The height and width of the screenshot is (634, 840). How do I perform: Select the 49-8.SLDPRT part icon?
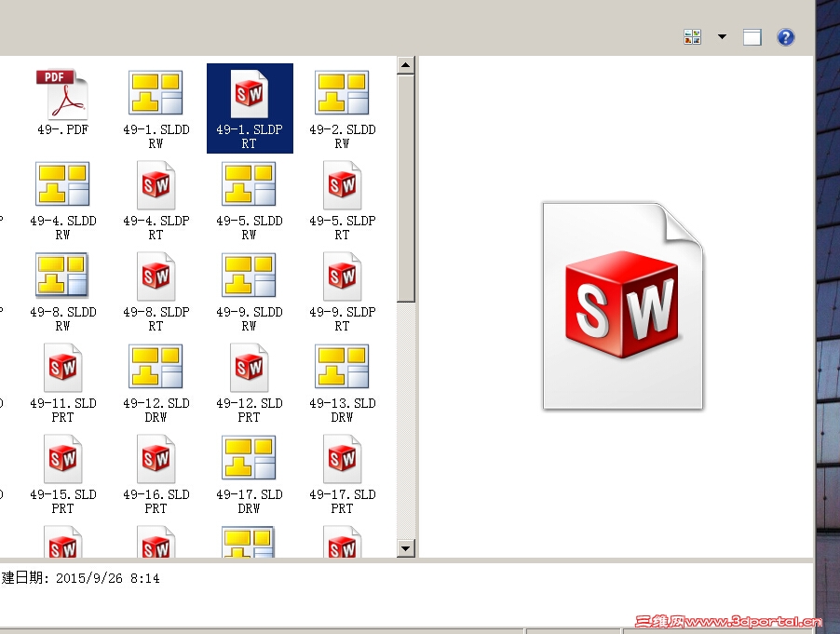point(156,277)
